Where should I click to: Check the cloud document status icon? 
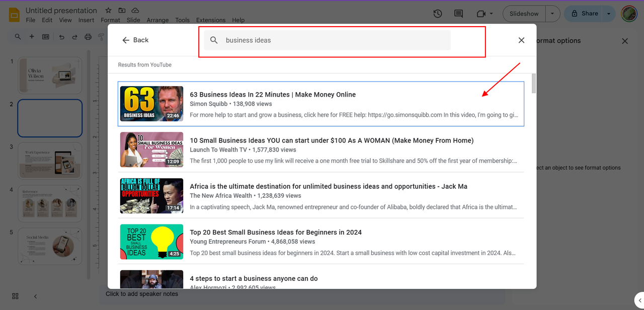(135, 11)
